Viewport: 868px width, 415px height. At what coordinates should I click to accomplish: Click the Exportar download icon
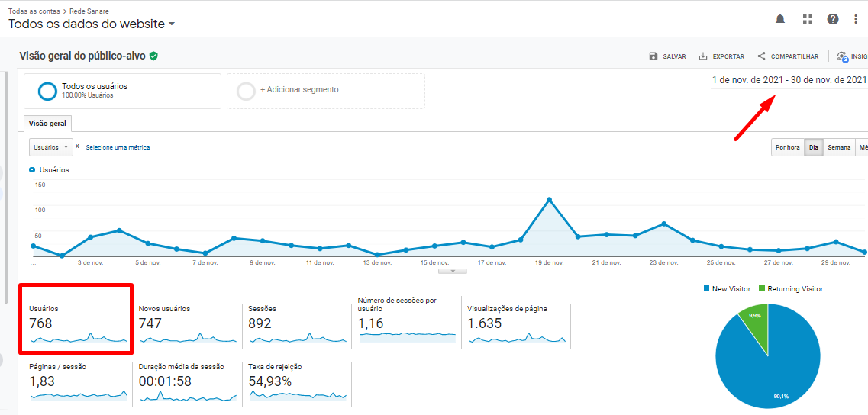click(703, 56)
